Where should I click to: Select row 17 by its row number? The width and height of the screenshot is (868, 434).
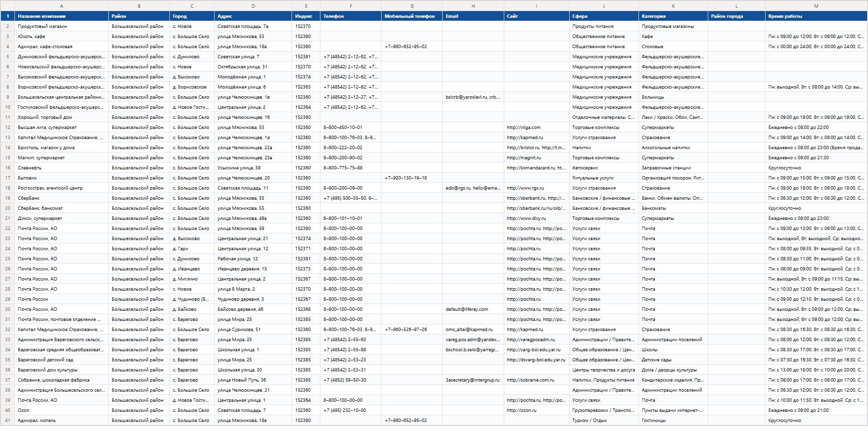click(x=8, y=178)
